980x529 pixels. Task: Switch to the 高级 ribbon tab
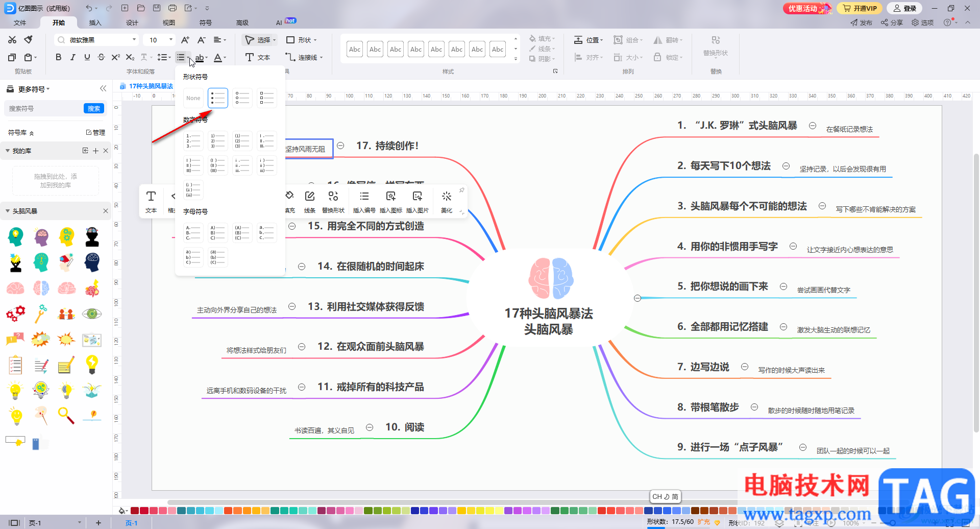coord(242,22)
